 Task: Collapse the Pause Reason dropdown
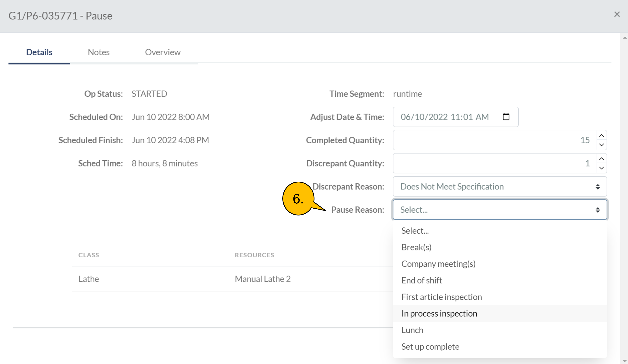click(x=500, y=210)
